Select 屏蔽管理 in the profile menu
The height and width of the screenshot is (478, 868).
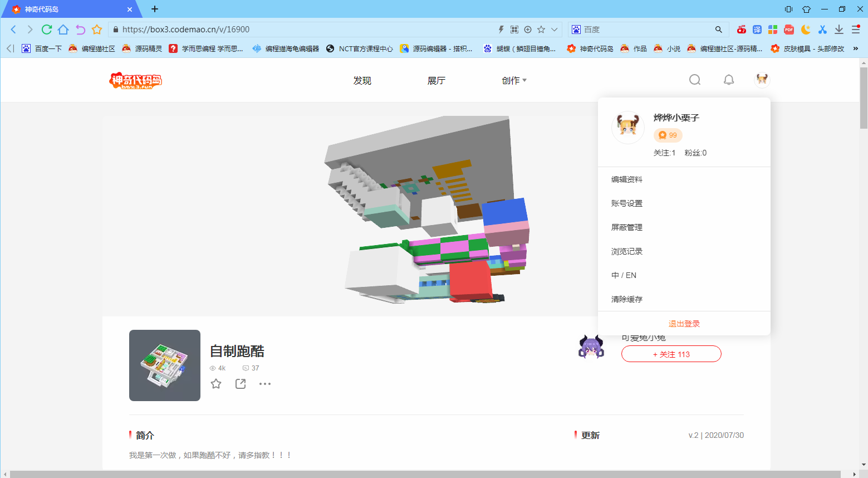point(627,227)
